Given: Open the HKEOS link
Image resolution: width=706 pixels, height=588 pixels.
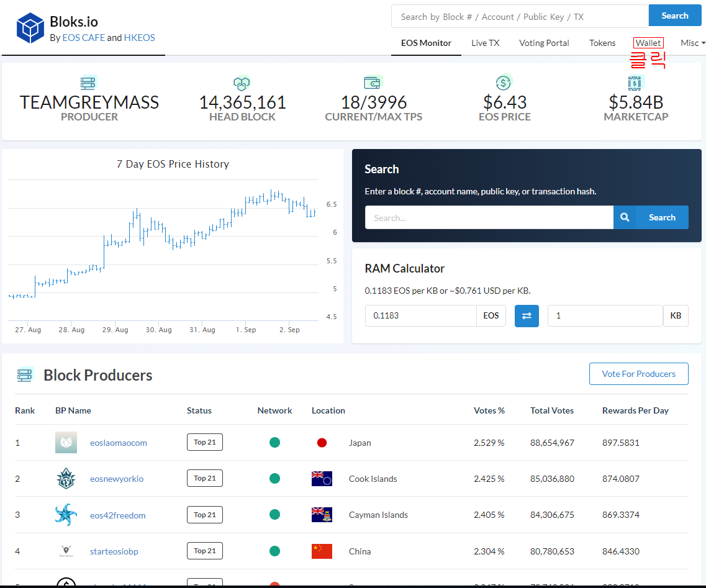Looking at the screenshot, I should [x=139, y=38].
